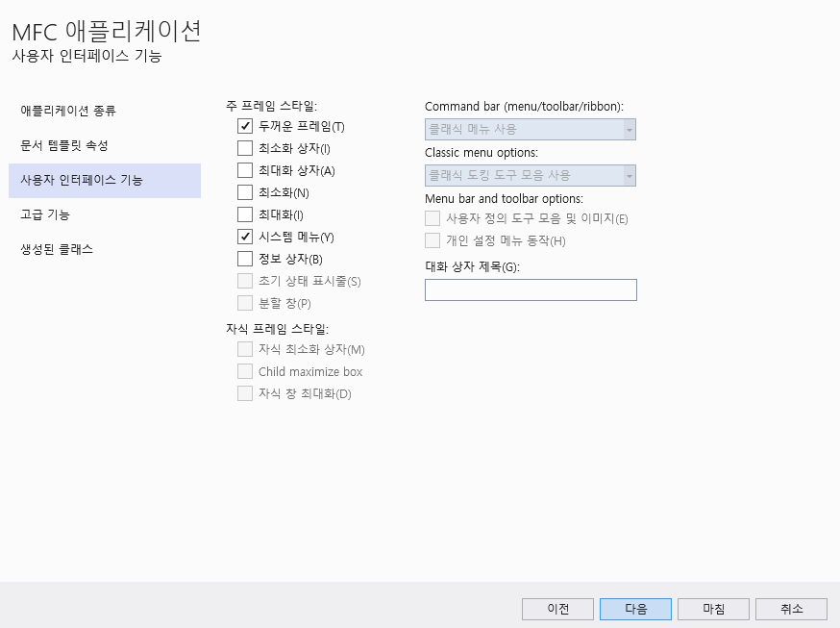The height and width of the screenshot is (628, 840).
Task: Enable the 최소화 상자(I) checkbox
Action: 245,148
